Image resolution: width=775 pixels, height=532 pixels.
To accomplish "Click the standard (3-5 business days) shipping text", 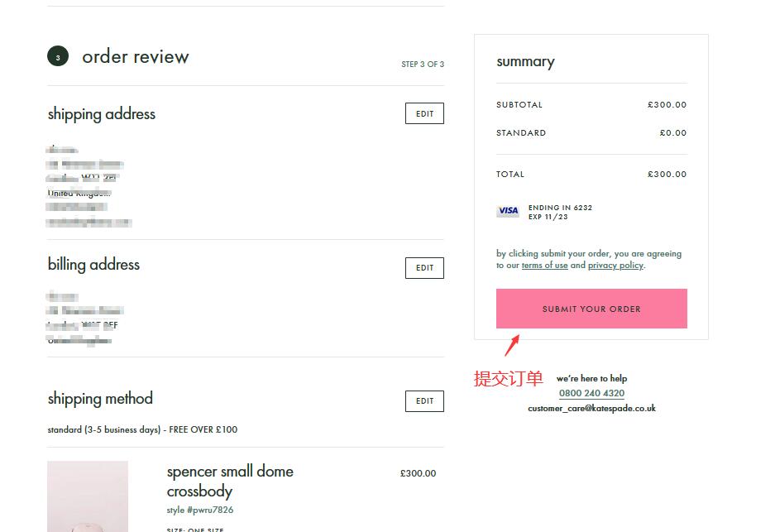I will 142,429.
